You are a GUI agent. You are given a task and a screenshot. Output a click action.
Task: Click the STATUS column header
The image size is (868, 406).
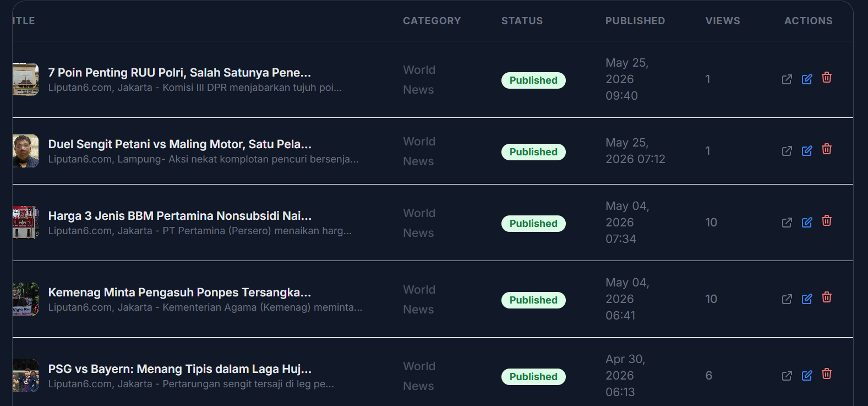pos(522,21)
